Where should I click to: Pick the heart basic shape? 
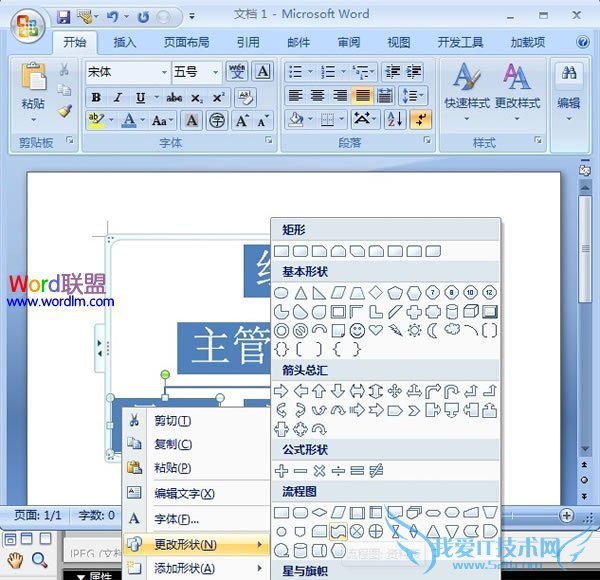pos(376,329)
